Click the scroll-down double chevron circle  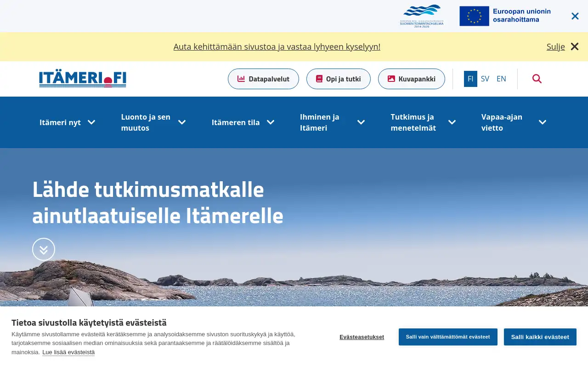(x=44, y=249)
